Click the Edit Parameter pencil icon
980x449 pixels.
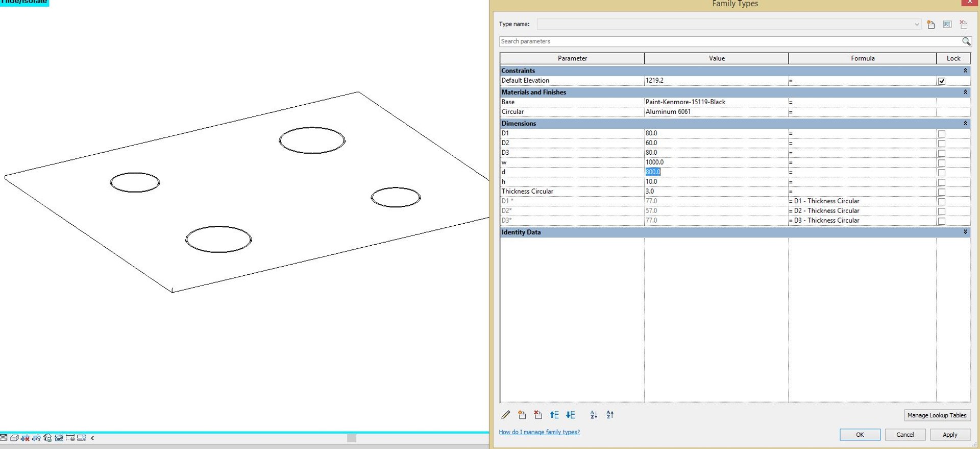click(506, 415)
